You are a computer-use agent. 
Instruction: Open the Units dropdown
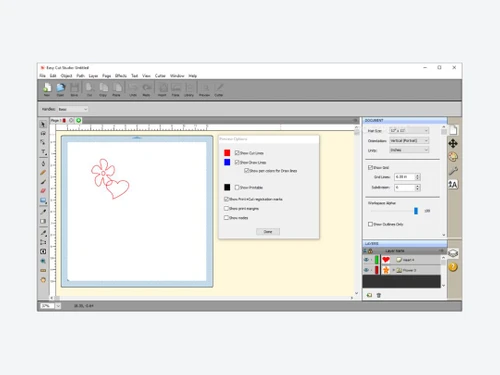pos(409,150)
